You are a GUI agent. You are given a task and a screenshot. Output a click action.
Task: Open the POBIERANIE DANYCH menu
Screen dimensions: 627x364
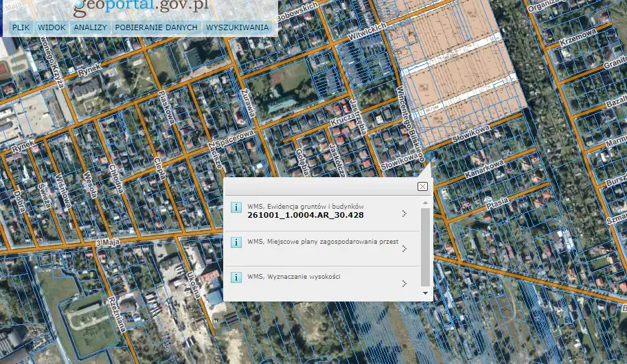click(x=157, y=27)
